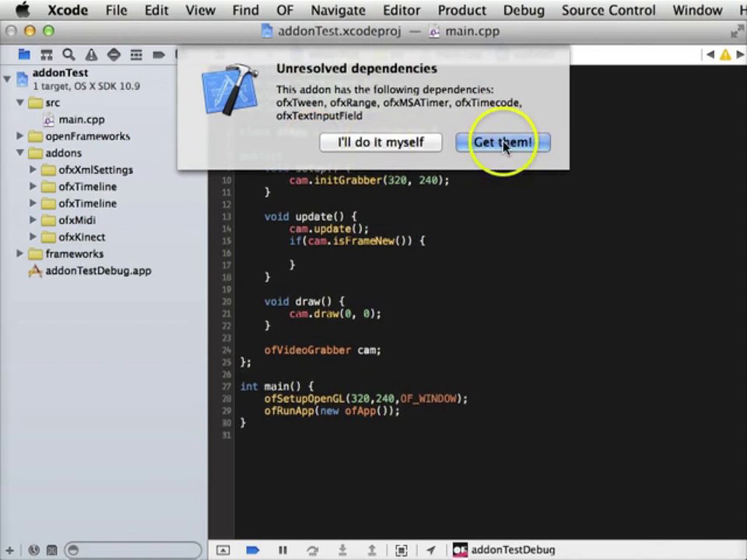Choose "I'll do it myself"
Viewport: 747px width, 560px height.
pyautogui.click(x=381, y=142)
